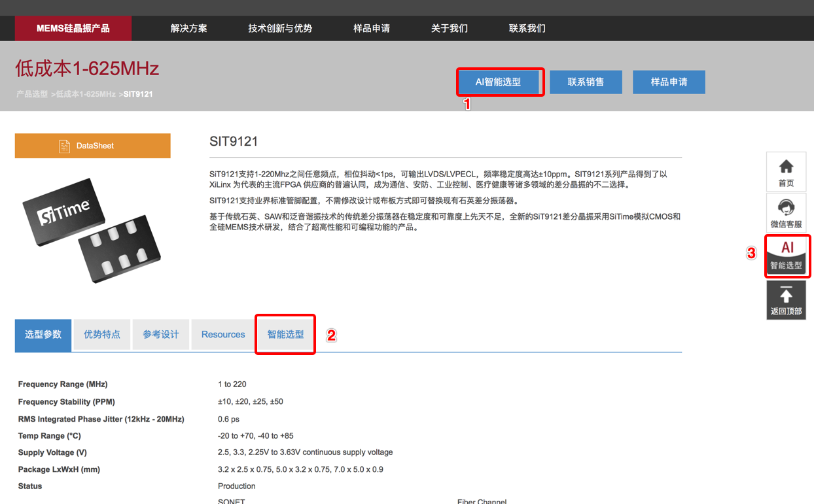
Task: Click the value '-20 to +70, -40 to +85'
Action: [x=256, y=435]
